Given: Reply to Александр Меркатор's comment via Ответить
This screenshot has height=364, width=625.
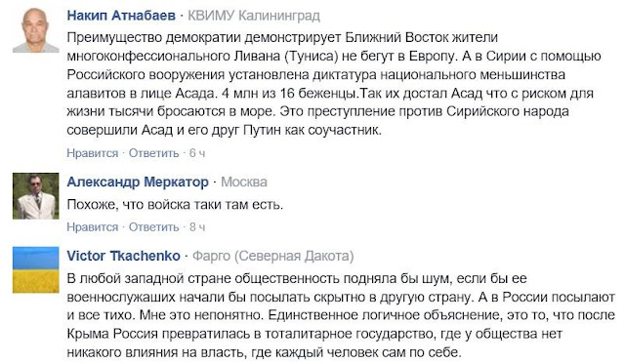Looking at the screenshot, I should pos(154,227).
